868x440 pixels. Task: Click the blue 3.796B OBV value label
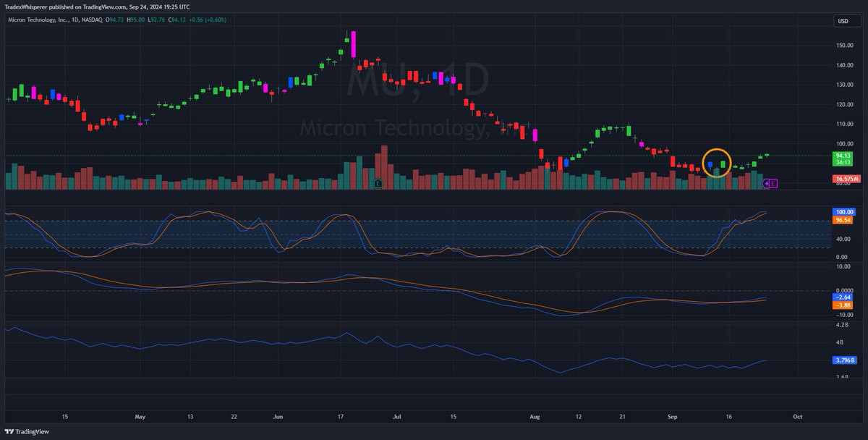click(x=845, y=360)
